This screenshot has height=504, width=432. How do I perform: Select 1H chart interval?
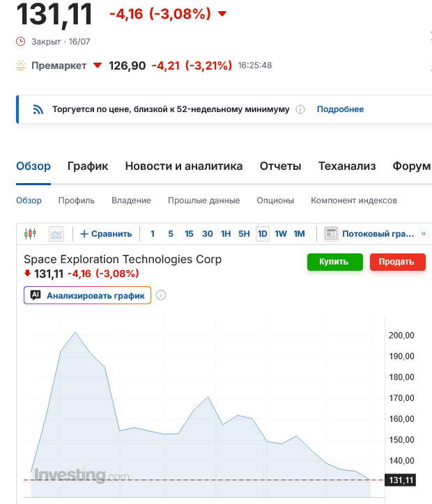[x=226, y=234]
